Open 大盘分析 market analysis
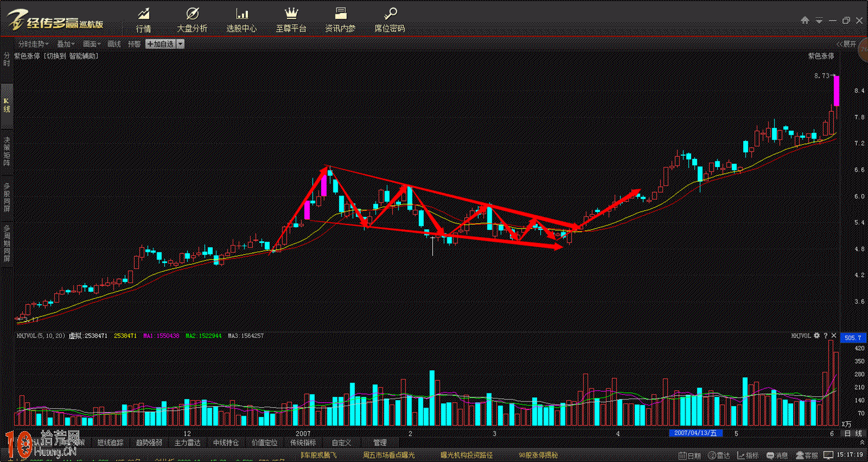Image resolution: width=868 pixels, height=462 pixels. (192, 20)
